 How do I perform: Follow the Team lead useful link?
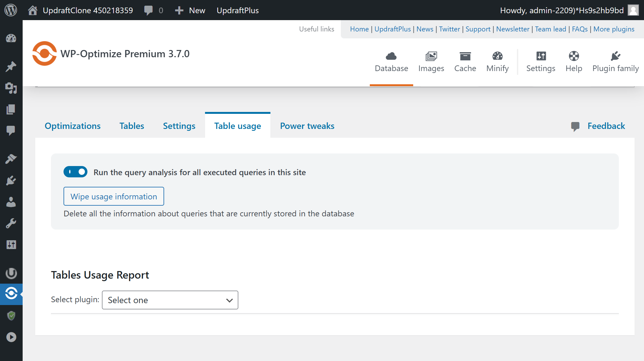(551, 29)
